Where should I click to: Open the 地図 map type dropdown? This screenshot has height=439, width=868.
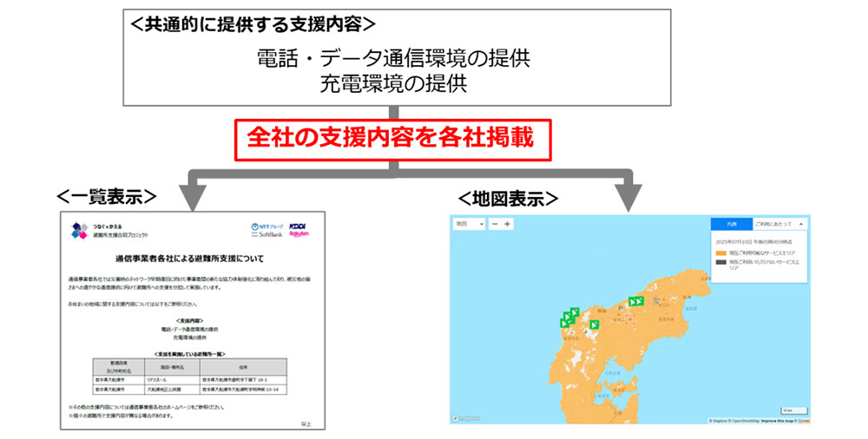tap(469, 224)
